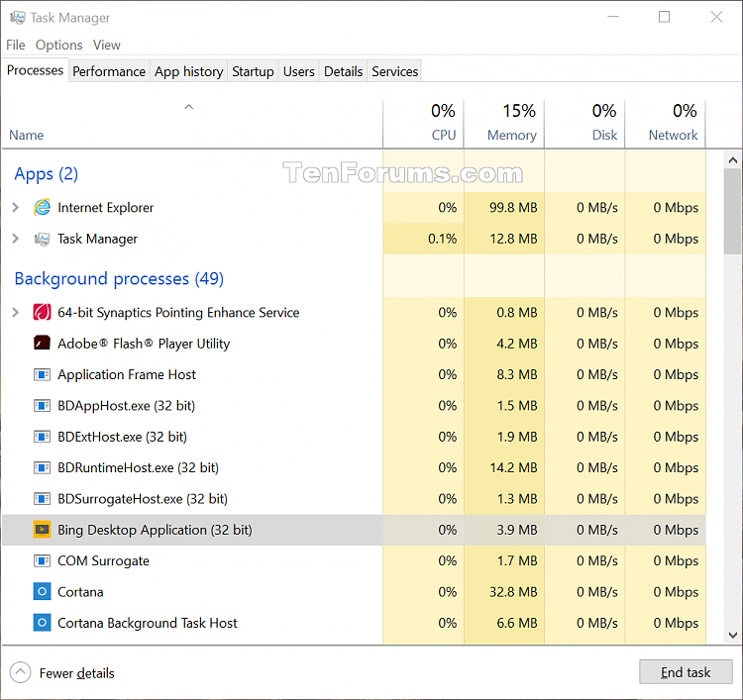Click the BDExtHost.exe process icon
743x700 pixels.
click(x=43, y=437)
